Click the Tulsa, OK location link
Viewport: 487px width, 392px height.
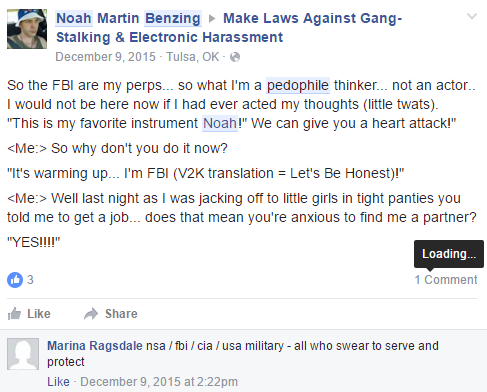coord(193,57)
